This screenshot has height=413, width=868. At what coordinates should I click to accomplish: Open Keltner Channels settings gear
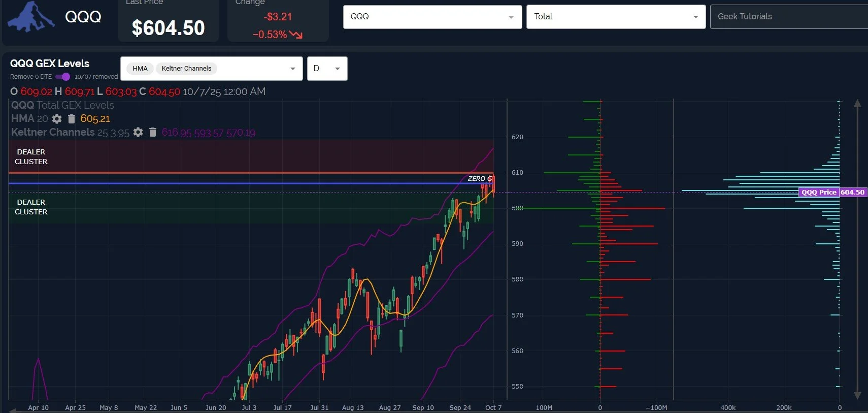pyautogui.click(x=138, y=132)
